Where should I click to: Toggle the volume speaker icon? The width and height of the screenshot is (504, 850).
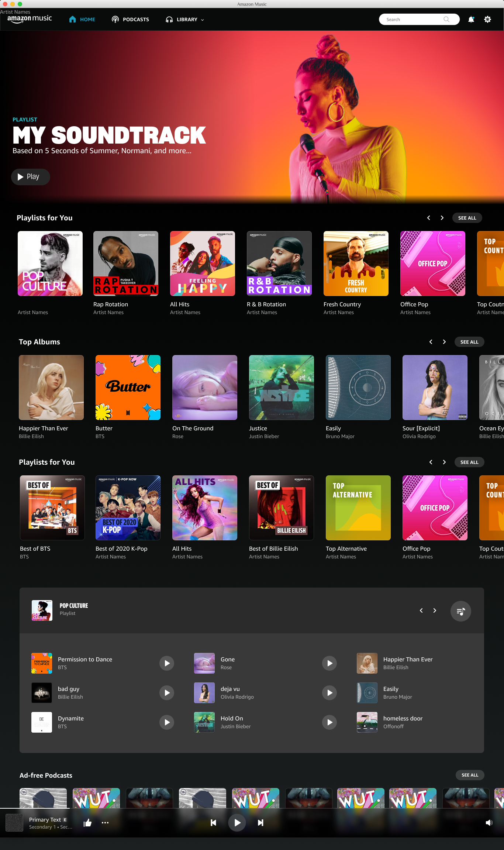tap(489, 823)
